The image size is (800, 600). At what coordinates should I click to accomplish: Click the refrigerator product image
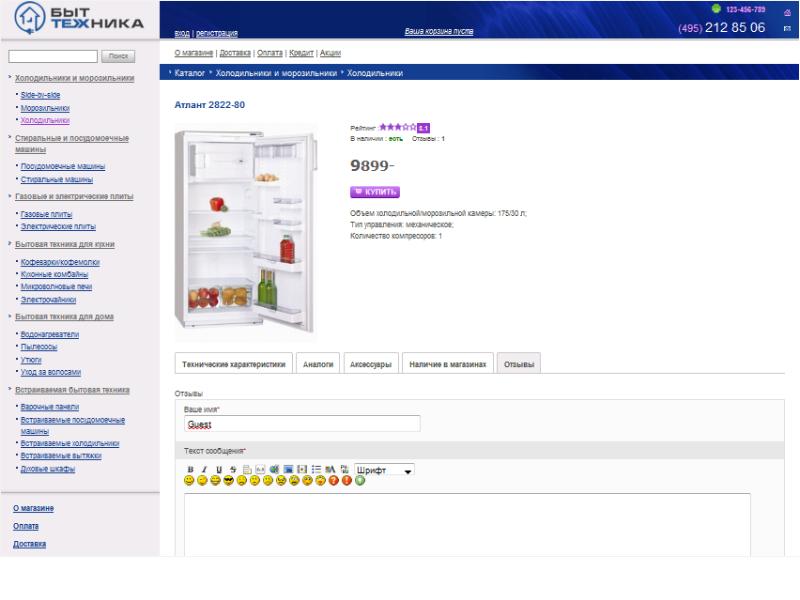(245, 232)
